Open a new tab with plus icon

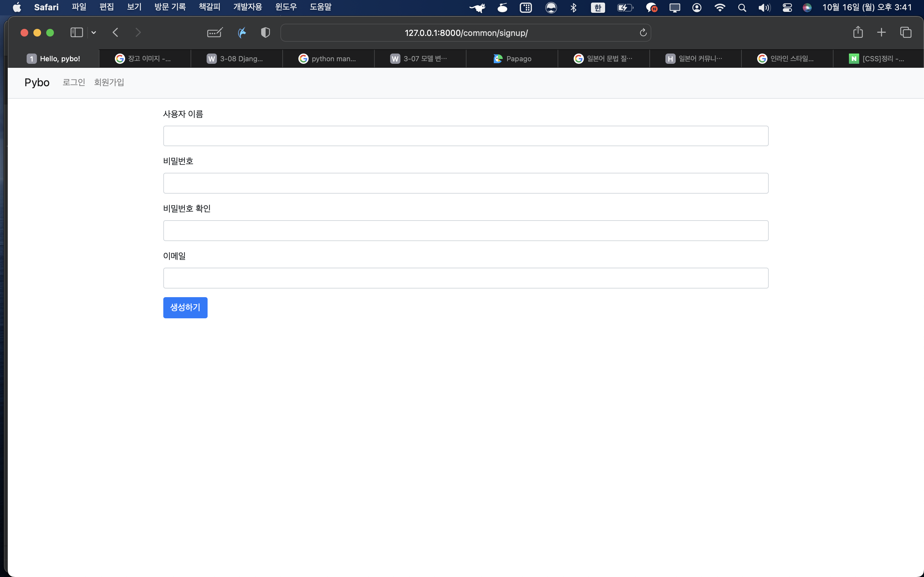881,32
